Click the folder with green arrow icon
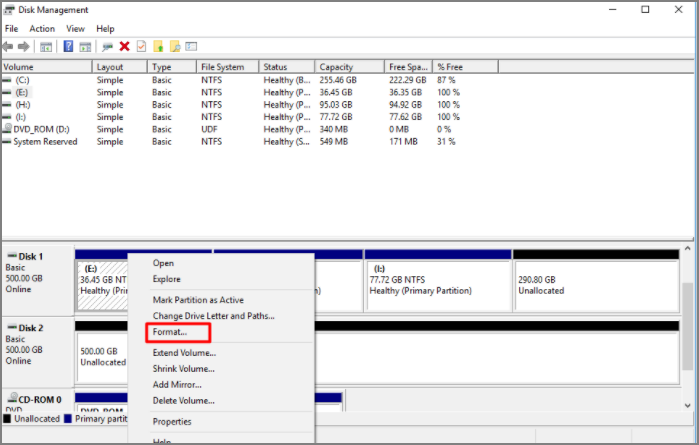Viewport: 699px width, 445px height. click(157, 46)
